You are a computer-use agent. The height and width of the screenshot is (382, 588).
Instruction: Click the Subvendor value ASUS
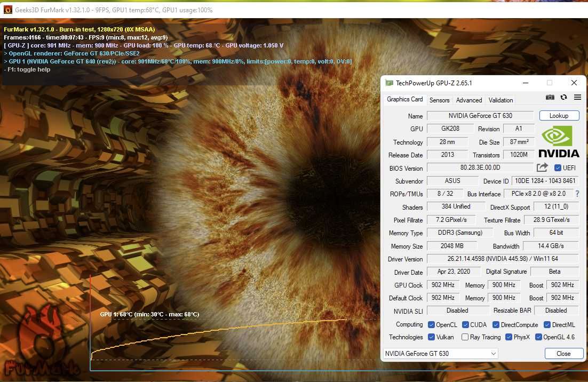452,181
